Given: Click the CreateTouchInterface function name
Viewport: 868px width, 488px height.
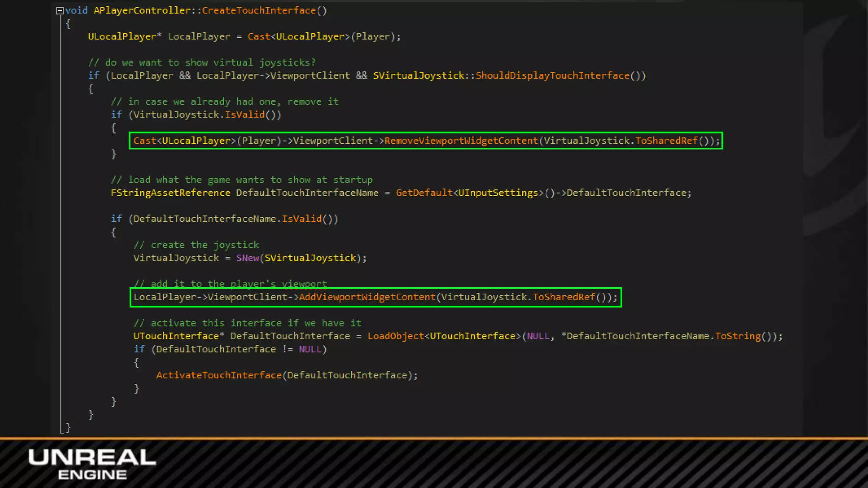Looking at the screenshot, I should coord(259,11).
